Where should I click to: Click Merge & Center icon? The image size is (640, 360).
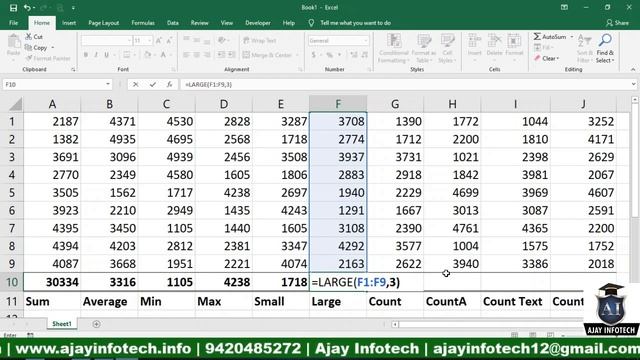click(x=246, y=55)
